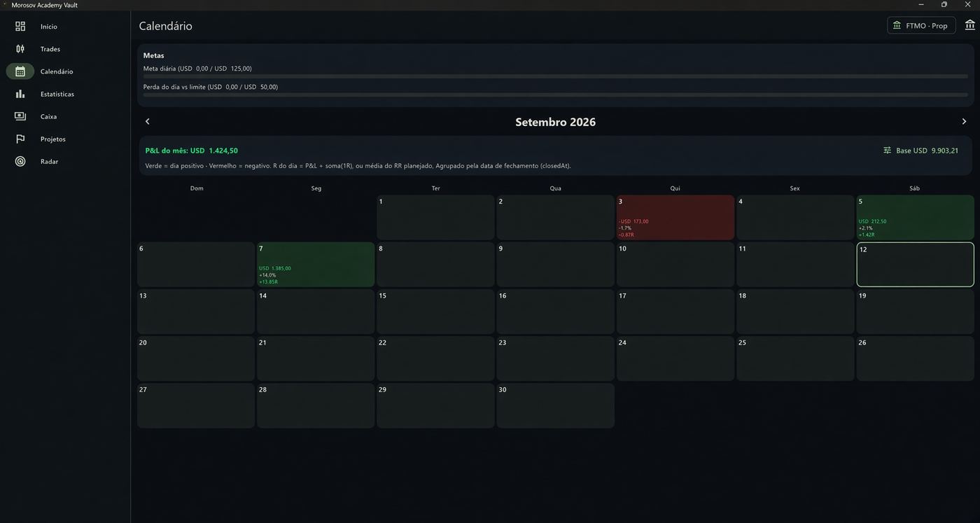The image size is (980, 523).
Task: Open Projetos flag icon
Action: pos(20,139)
